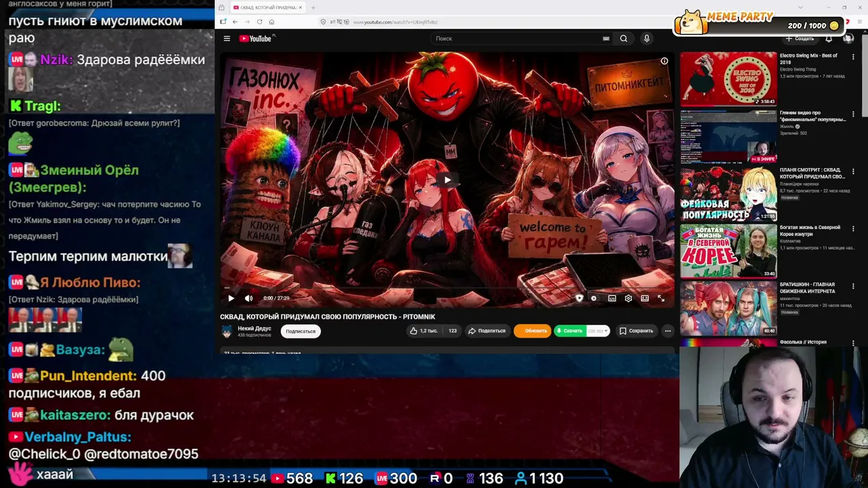Enter fullscreen mode
The image size is (868, 488).
tap(660, 298)
